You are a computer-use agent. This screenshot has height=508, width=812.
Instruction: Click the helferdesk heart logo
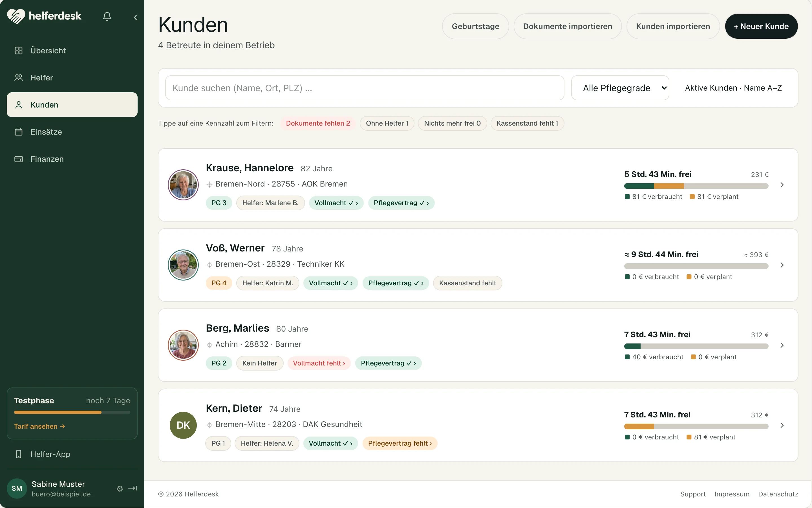[16, 16]
